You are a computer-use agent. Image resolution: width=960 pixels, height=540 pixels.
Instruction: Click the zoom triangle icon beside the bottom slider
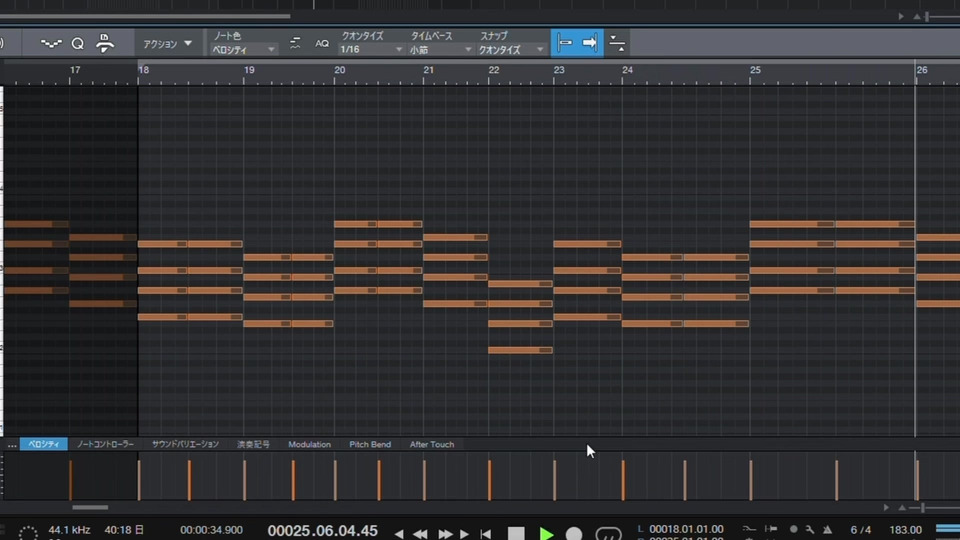pos(902,508)
